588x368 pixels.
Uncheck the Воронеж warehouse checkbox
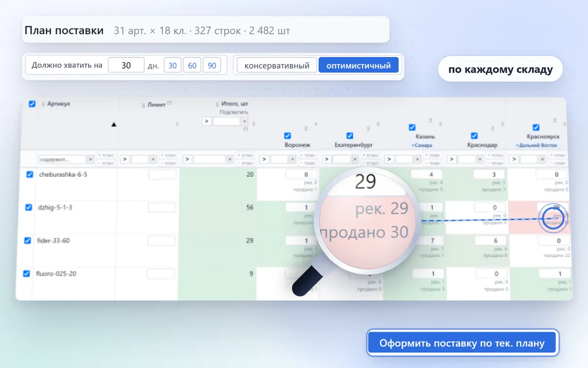[x=288, y=135]
